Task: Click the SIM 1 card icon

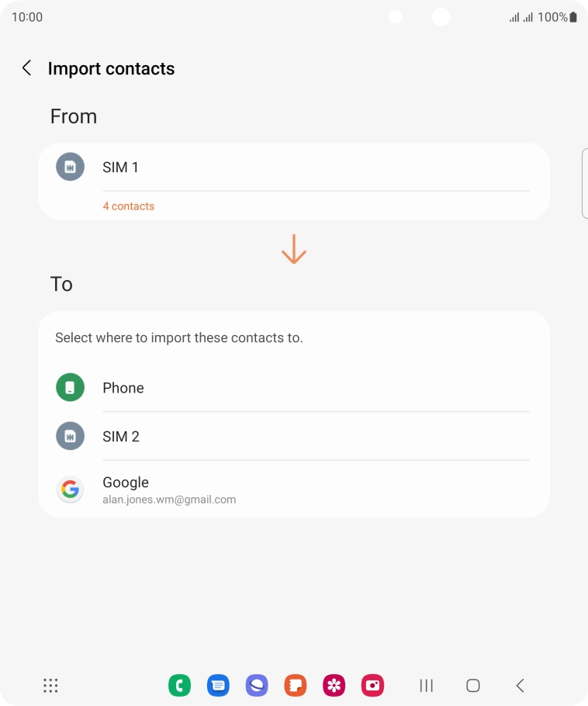Action: pyautogui.click(x=70, y=167)
